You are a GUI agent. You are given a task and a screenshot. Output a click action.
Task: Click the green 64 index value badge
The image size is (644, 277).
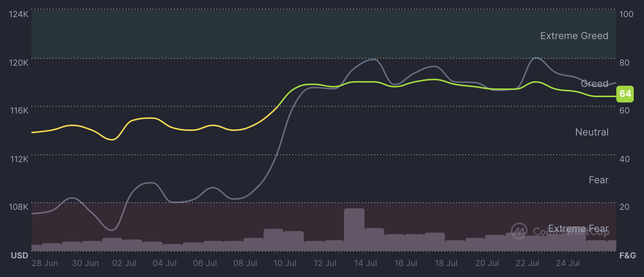(x=625, y=94)
